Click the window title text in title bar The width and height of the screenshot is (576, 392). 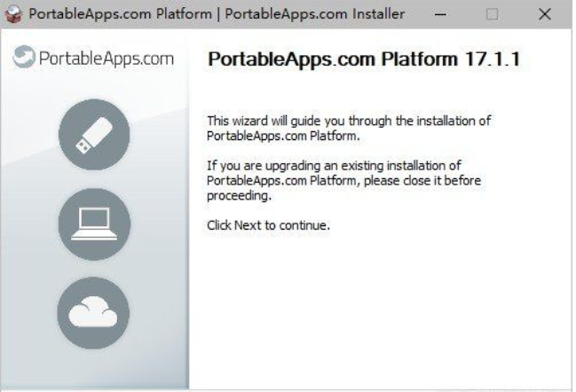(217, 14)
